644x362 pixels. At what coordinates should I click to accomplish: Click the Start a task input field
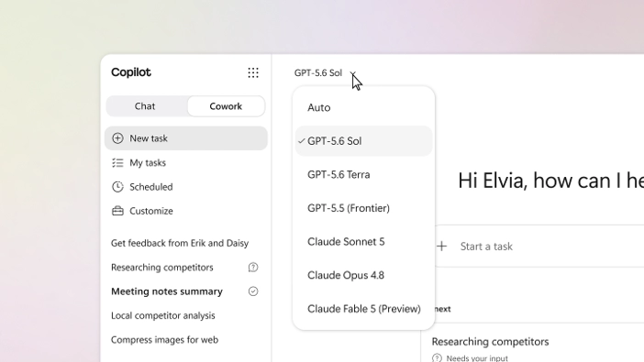[x=539, y=247]
